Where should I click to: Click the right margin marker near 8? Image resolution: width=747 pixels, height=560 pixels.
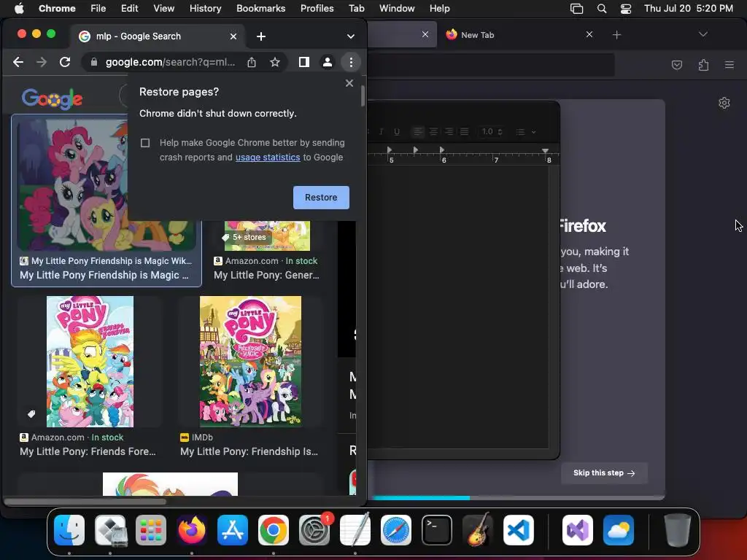pos(546,150)
